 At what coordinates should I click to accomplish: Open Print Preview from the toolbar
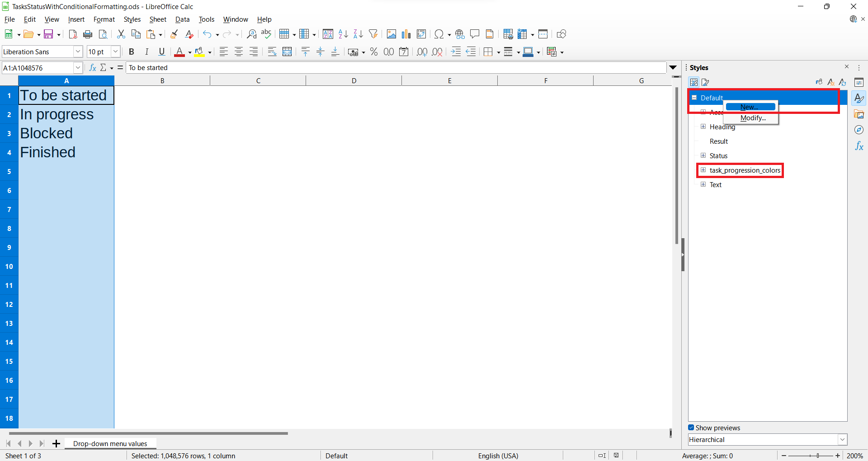click(x=103, y=34)
